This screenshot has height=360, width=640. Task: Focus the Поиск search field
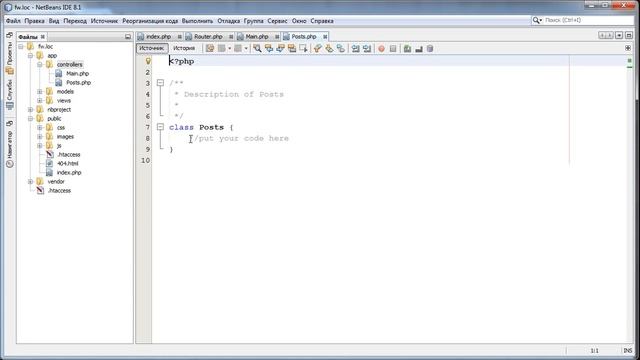(588, 20)
